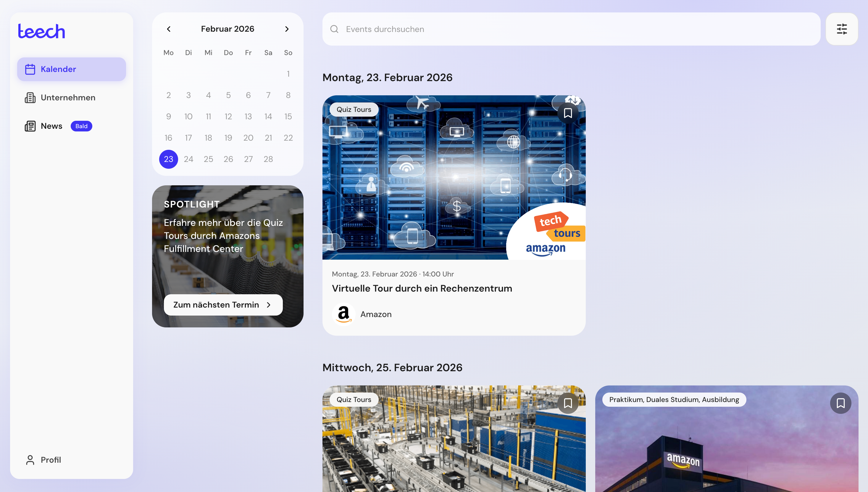The image size is (868, 492).
Task: Open the News menu item
Action: (x=52, y=126)
